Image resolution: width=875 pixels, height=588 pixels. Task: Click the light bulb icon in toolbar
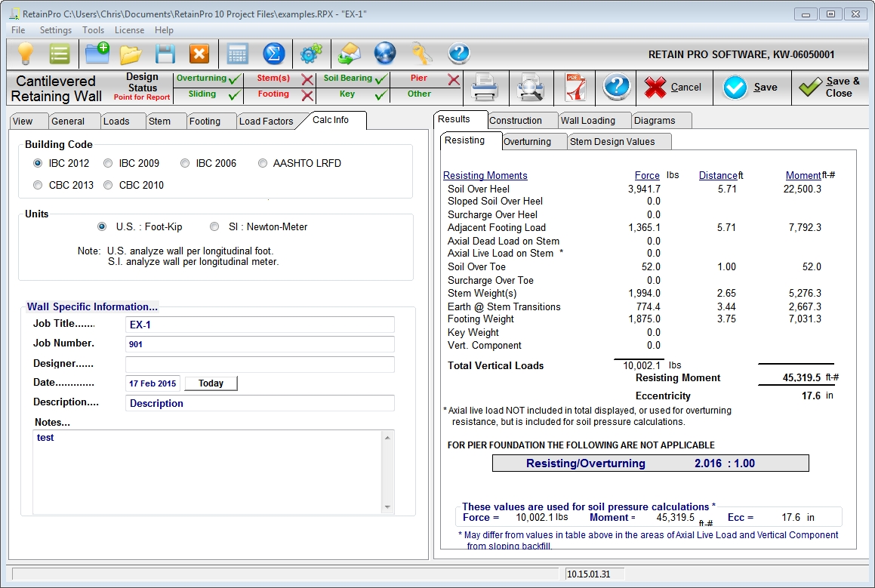coord(26,54)
